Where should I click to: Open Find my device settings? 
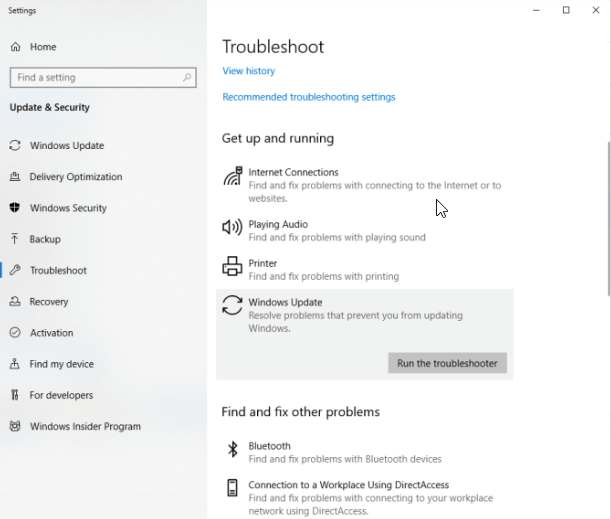(x=61, y=364)
